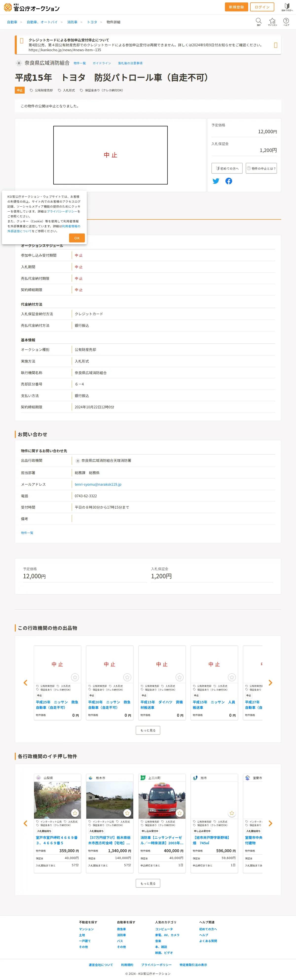Open the コンピュータ footer link
The width and height of the screenshot is (296, 980).
[x=164, y=929]
